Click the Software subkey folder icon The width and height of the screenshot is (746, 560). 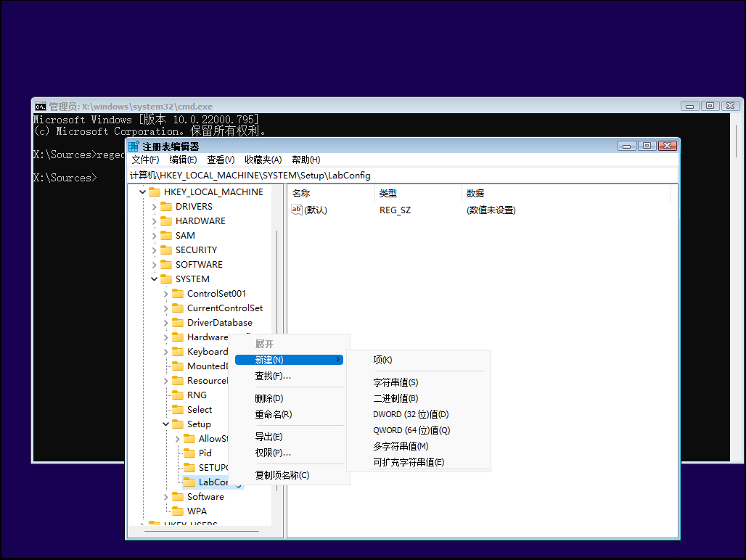pyautogui.click(x=178, y=496)
